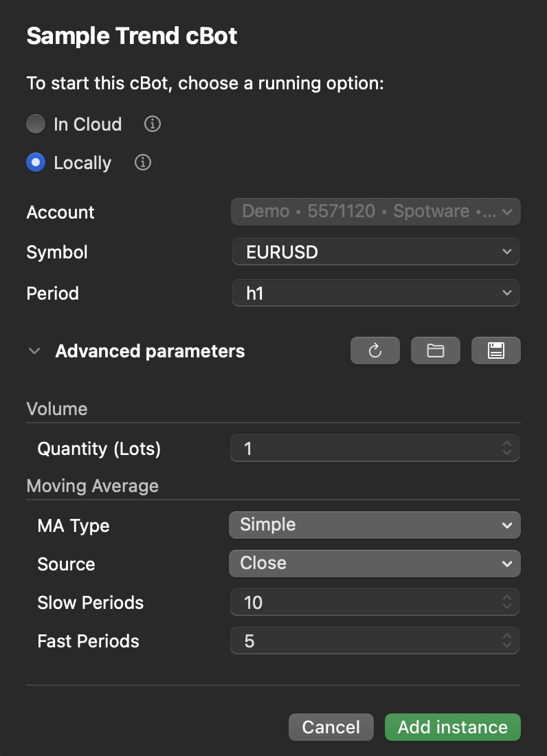
Task: View info about the Locally option
Action: point(142,162)
